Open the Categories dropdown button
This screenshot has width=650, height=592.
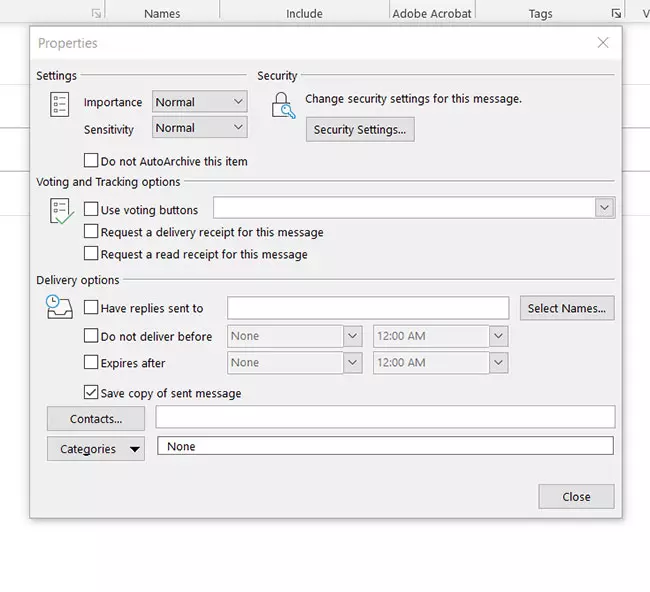tap(96, 449)
